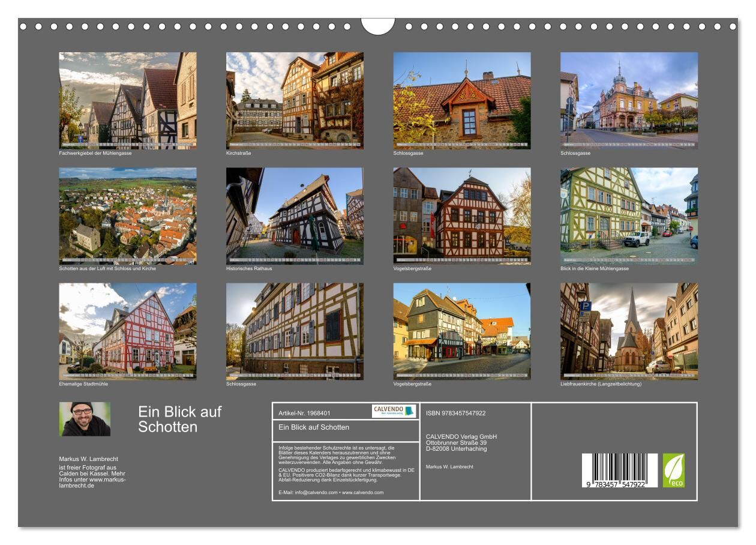Click the Markus W. Lambrecht name under portrait
Viewport: 756px width, 545px height.
[88, 459]
